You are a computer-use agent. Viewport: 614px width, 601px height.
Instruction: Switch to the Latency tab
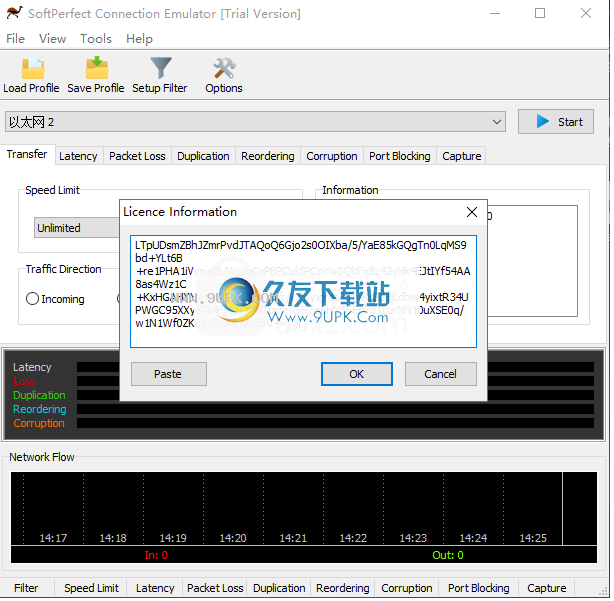point(78,157)
